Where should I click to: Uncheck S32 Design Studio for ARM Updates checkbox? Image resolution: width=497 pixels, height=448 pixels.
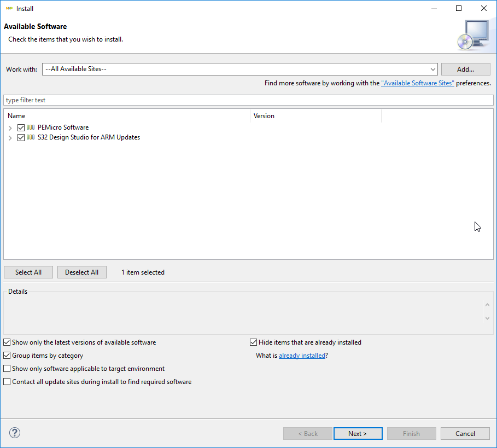click(x=21, y=137)
